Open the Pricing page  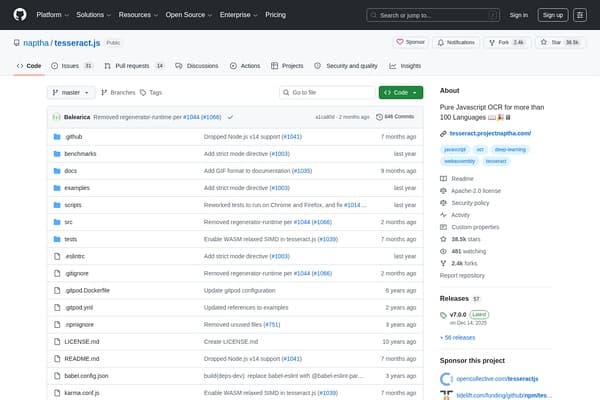click(276, 15)
